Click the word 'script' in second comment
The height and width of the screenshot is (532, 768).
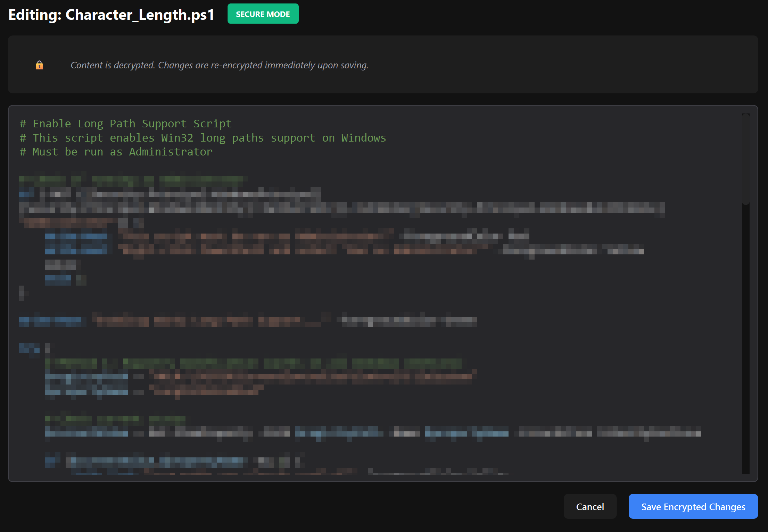tap(84, 138)
